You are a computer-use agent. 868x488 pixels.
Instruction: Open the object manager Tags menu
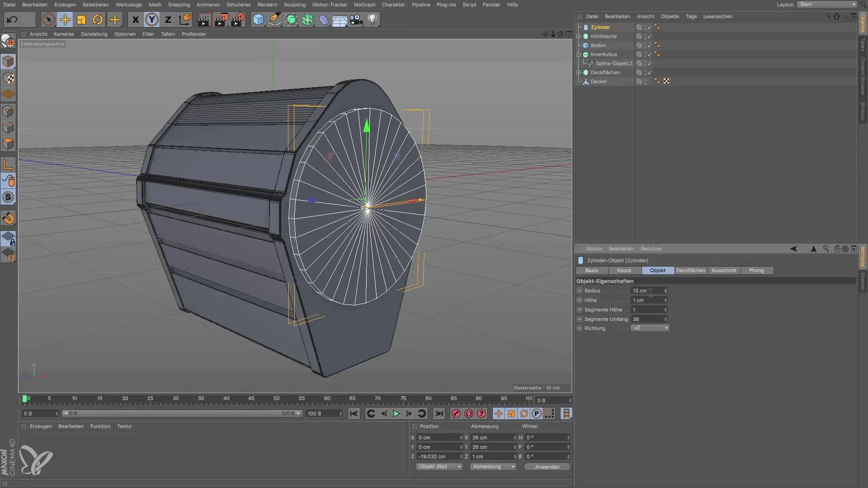click(x=691, y=16)
